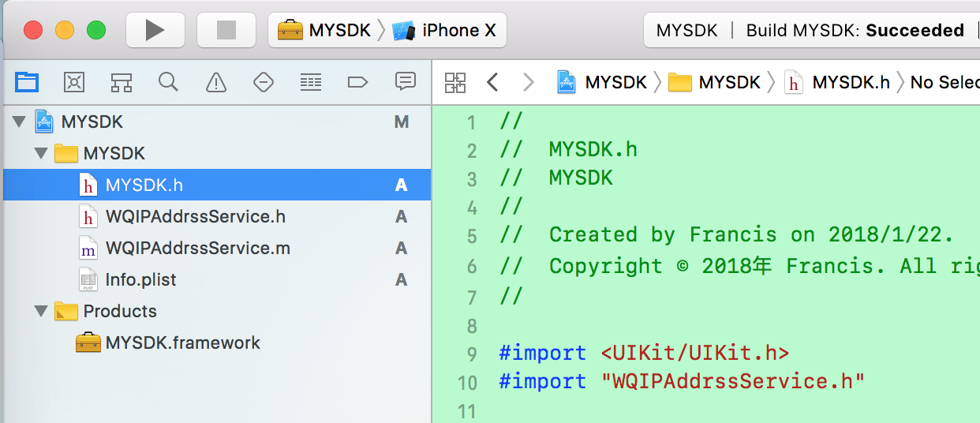Click the A status badge of MYSDK.h

(x=402, y=185)
